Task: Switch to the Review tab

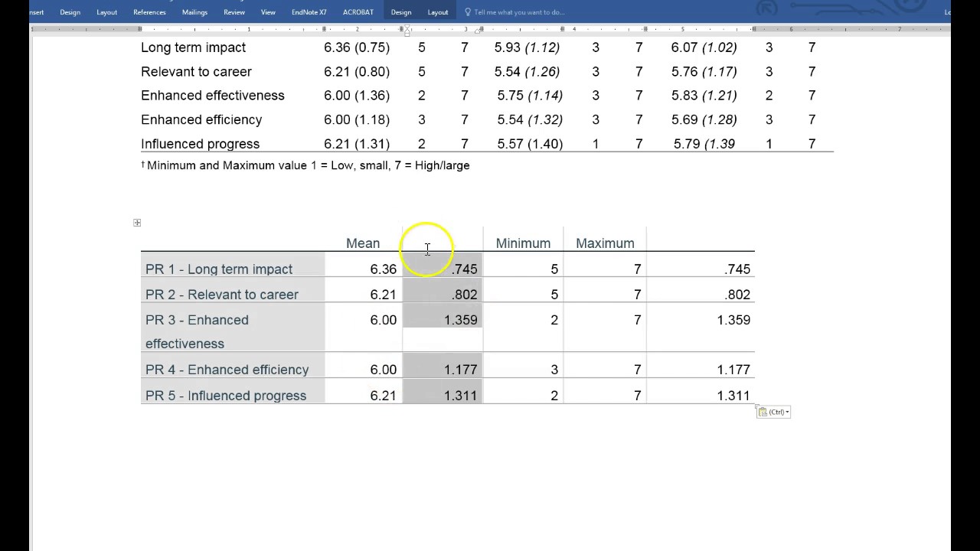Action: pyautogui.click(x=234, y=12)
